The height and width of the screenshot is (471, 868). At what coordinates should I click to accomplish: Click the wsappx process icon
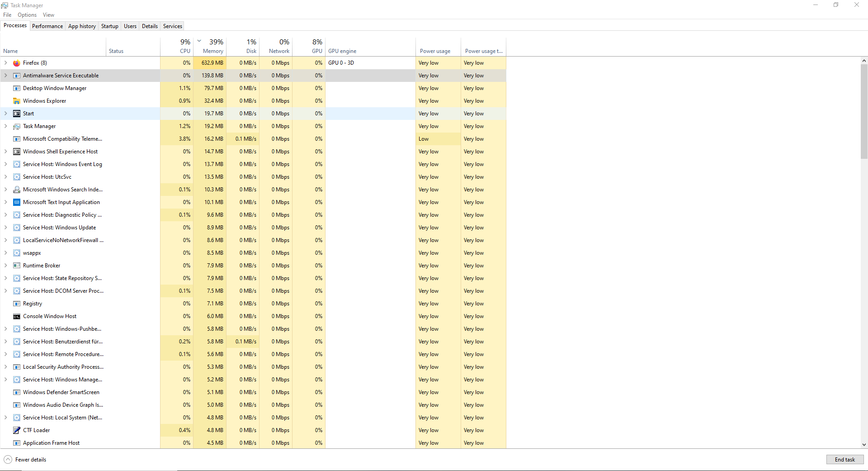17,253
